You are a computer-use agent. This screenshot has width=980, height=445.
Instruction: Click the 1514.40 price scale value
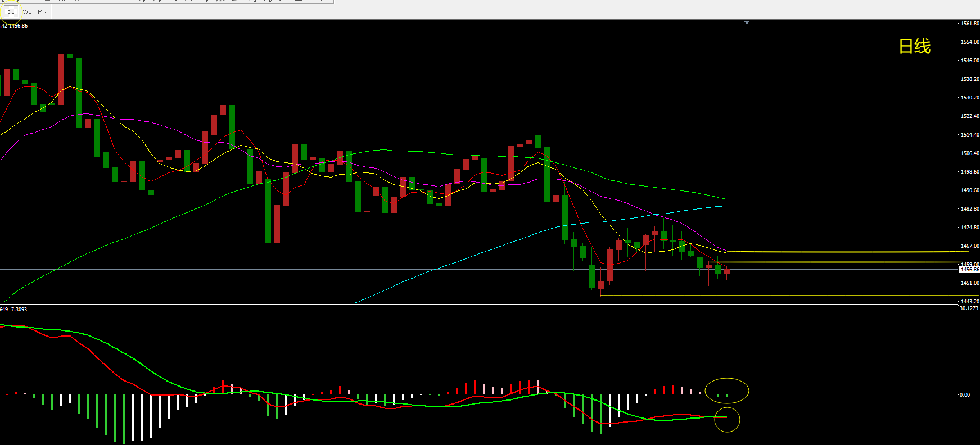pyautogui.click(x=970, y=135)
